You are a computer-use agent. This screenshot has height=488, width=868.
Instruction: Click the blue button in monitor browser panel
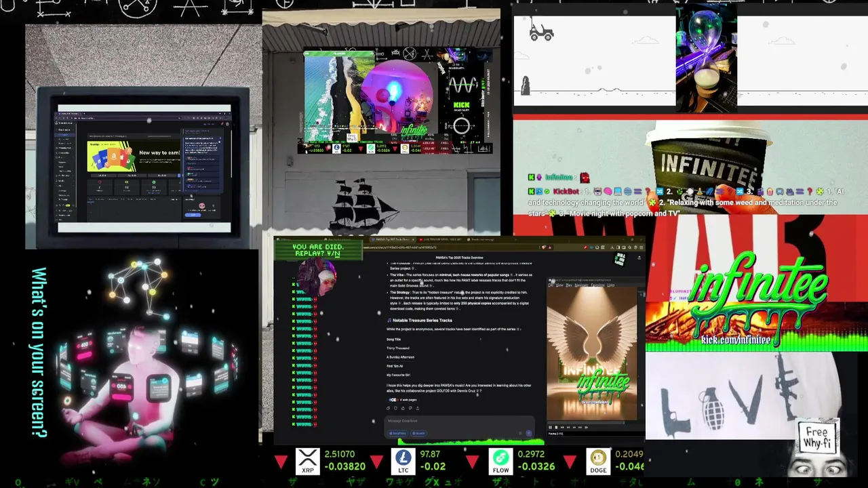pyautogui.click(x=193, y=213)
